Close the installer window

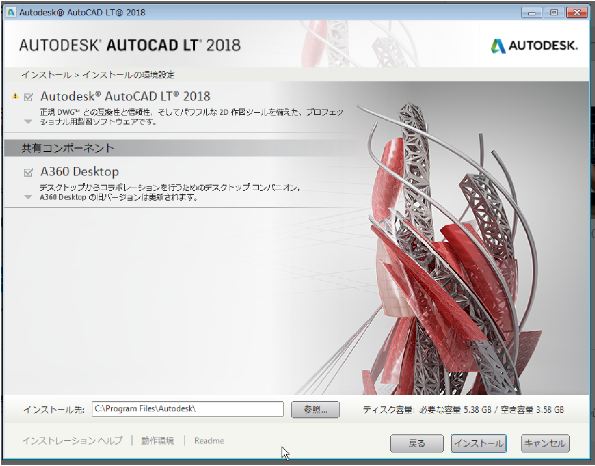[x=577, y=13]
